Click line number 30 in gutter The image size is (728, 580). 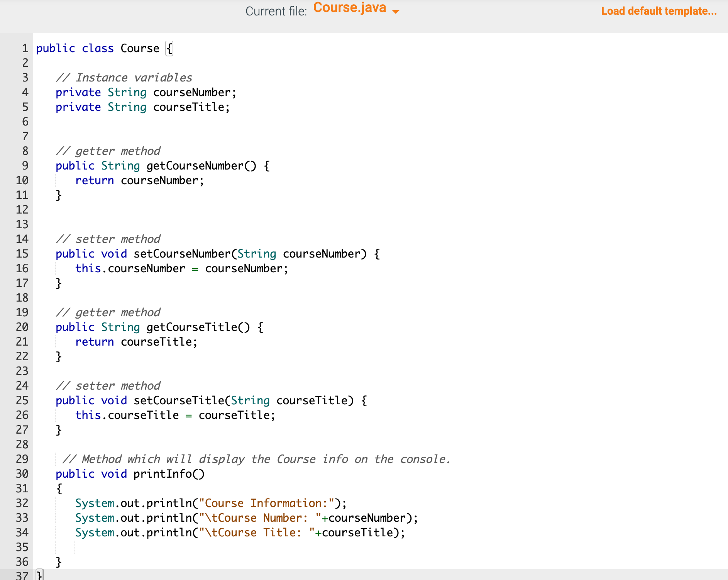pos(22,474)
